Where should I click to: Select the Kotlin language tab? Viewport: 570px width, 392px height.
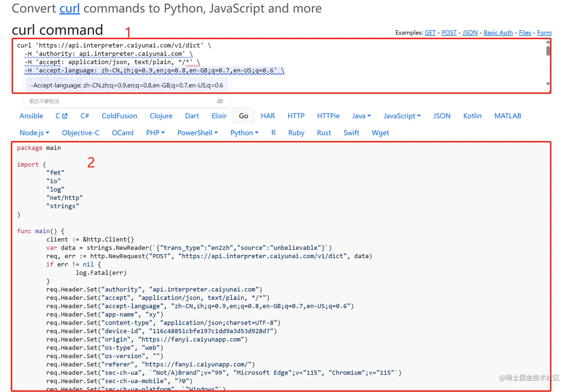[472, 116]
